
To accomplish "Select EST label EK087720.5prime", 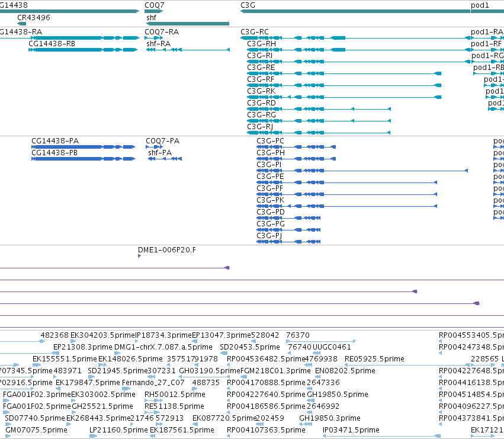I will pos(224,418).
